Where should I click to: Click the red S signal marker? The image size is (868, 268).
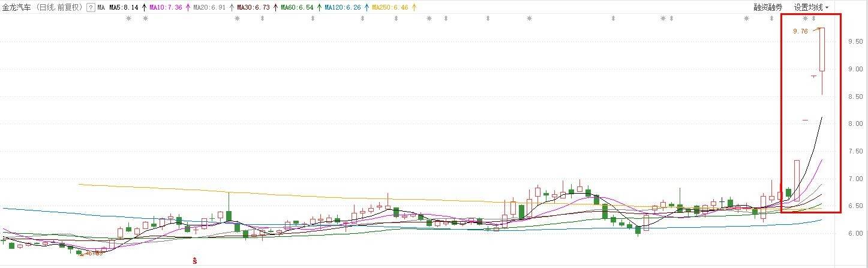tap(195, 260)
